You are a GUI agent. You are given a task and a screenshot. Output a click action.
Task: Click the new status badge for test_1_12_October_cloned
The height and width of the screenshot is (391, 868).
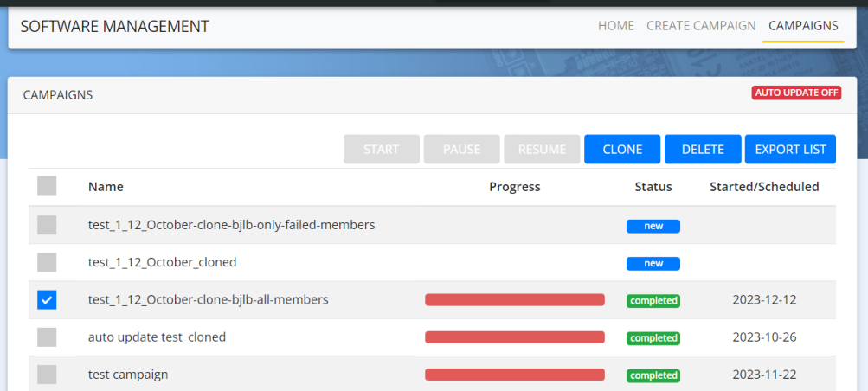(x=653, y=263)
